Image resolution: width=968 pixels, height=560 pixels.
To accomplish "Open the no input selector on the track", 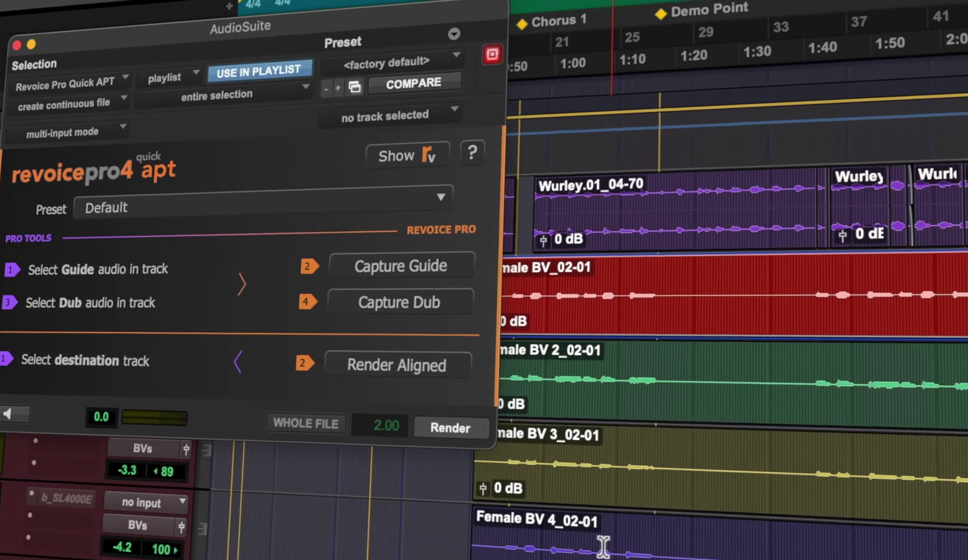I will [x=146, y=502].
